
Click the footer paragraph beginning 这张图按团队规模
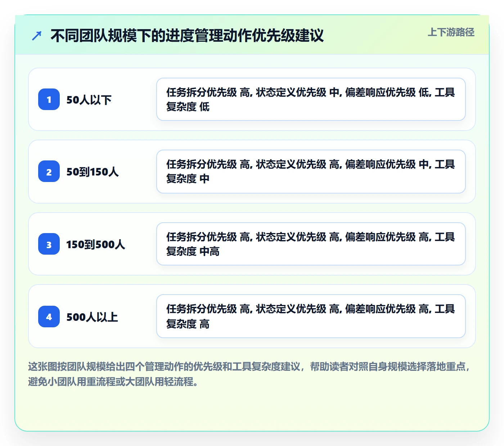pyautogui.click(x=249, y=374)
